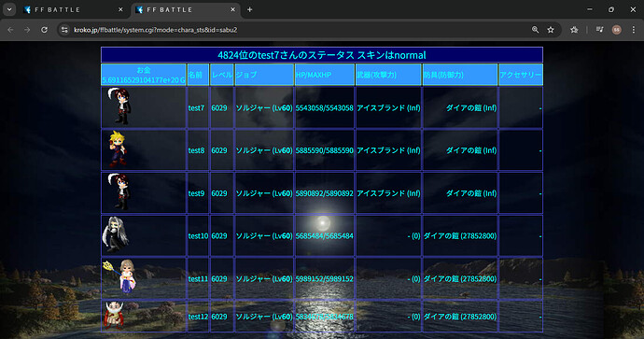This screenshot has height=339, width=644.
Task: Click HP value 5543058/5543058
Action: click(x=325, y=108)
